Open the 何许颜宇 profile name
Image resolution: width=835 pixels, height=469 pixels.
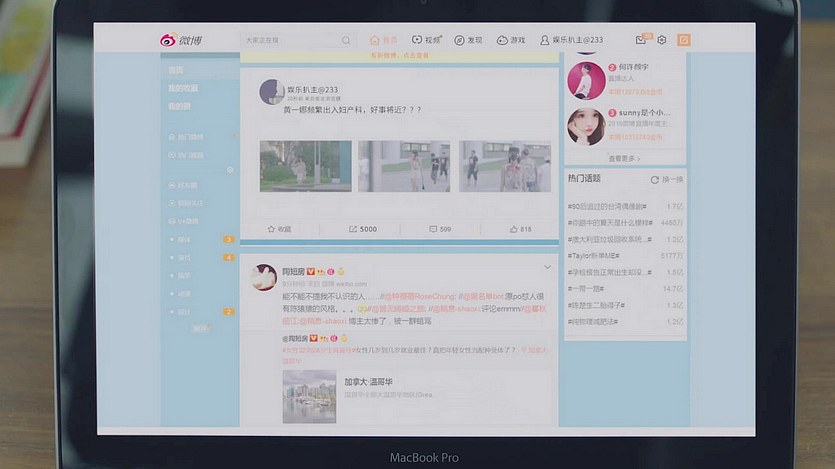pos(634,67)
